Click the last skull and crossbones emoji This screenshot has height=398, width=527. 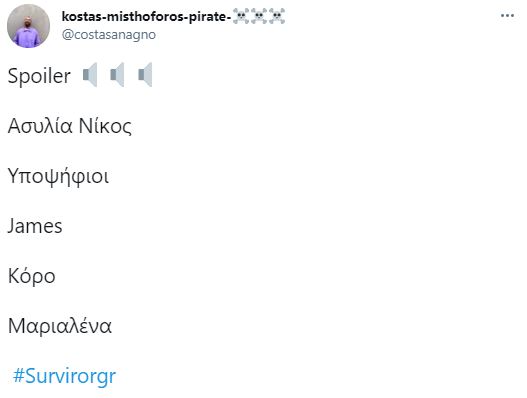point(277,16)
